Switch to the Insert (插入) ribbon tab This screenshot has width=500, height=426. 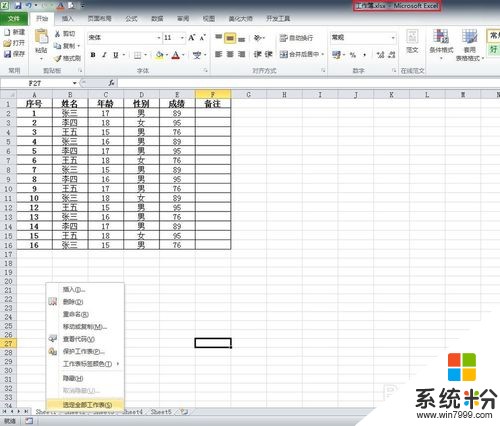[x=68, y=19]
